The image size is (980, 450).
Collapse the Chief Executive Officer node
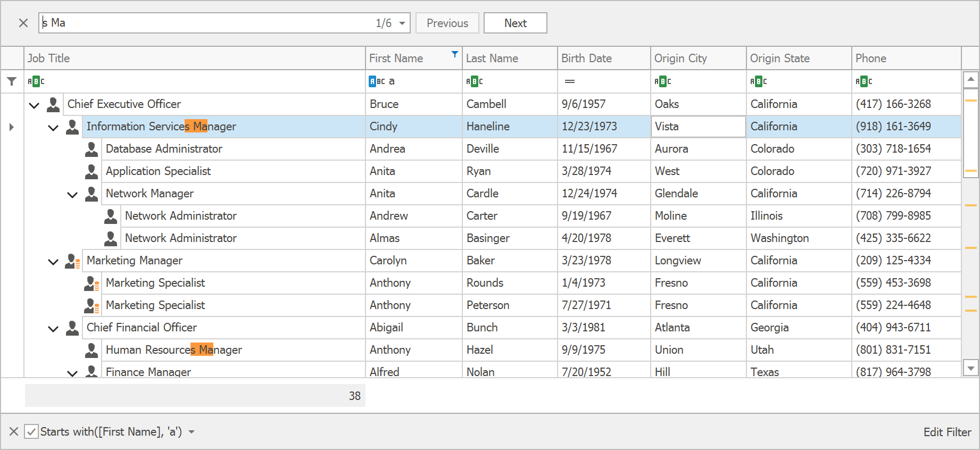pyautogui.click(x=34, y=105)
